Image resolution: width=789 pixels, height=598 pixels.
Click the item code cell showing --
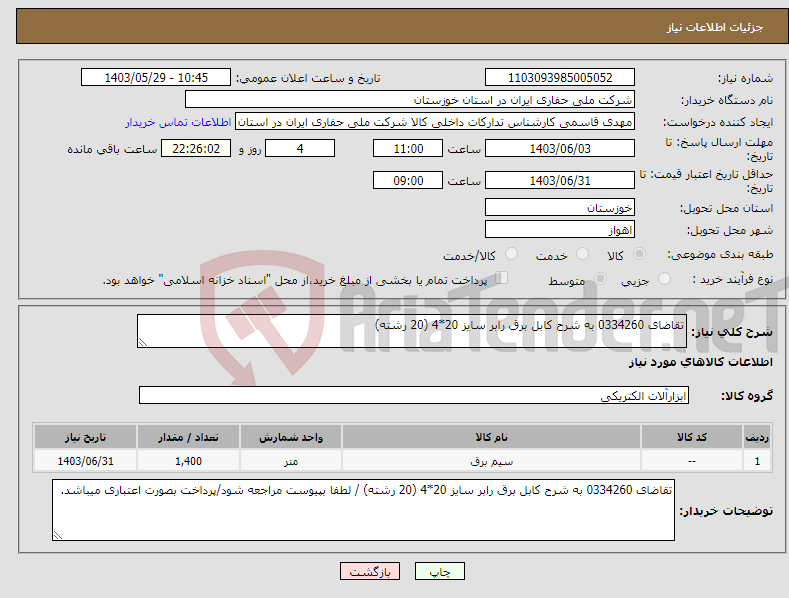pyautogui.click(x=691, y=461)
